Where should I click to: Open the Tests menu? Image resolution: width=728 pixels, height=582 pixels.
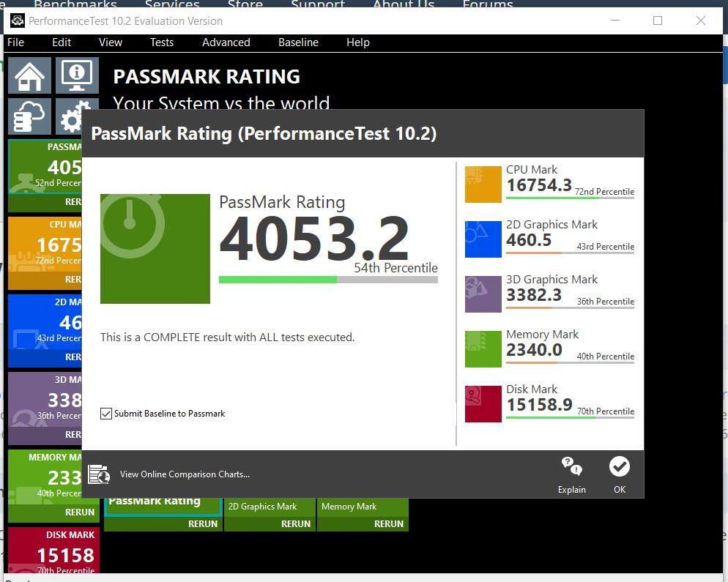coord(161,42)
